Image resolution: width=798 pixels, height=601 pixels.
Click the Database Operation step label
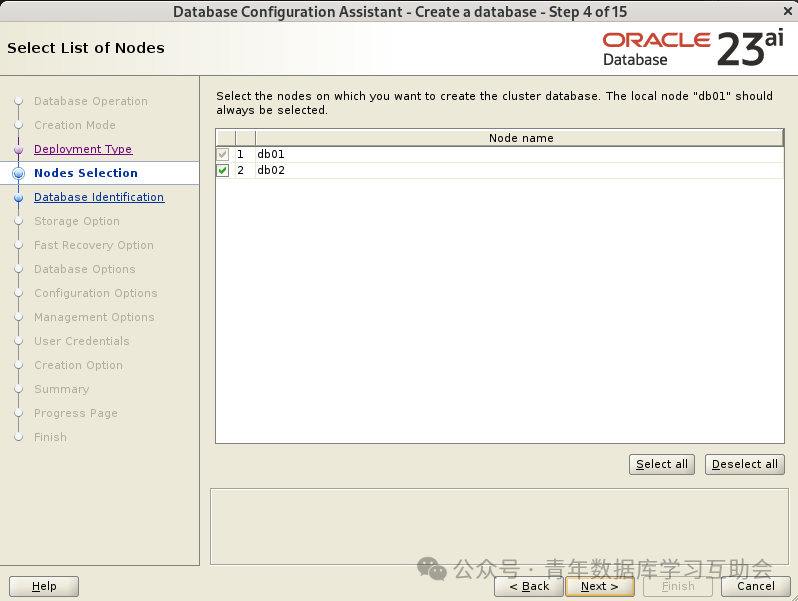(x=91, y=101)
